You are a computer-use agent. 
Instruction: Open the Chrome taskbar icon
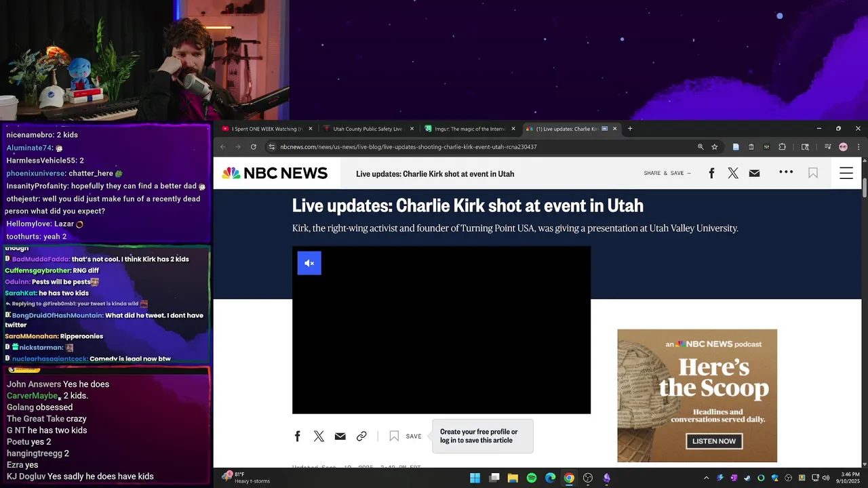coord(569,478)
